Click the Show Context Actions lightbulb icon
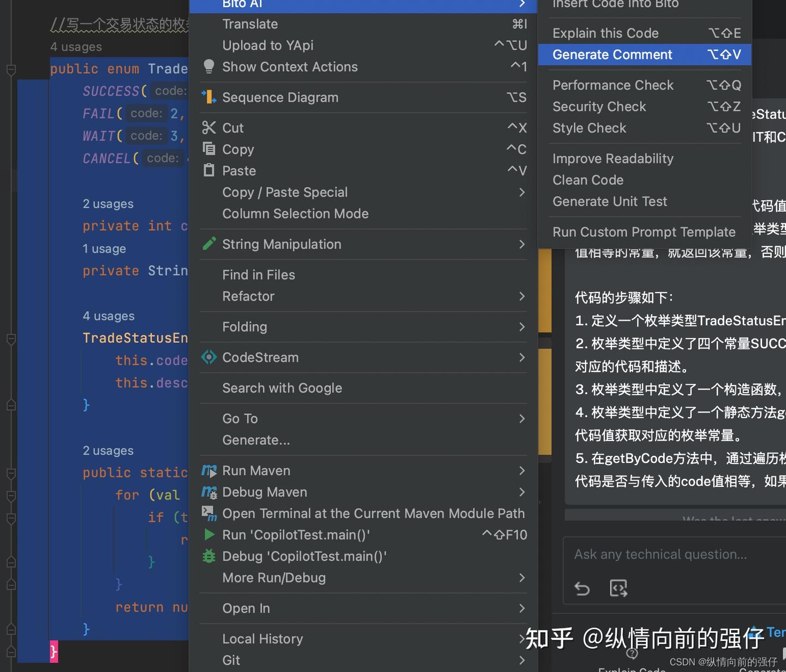Viewport: 786px width, 672px height. click(209, 66)
